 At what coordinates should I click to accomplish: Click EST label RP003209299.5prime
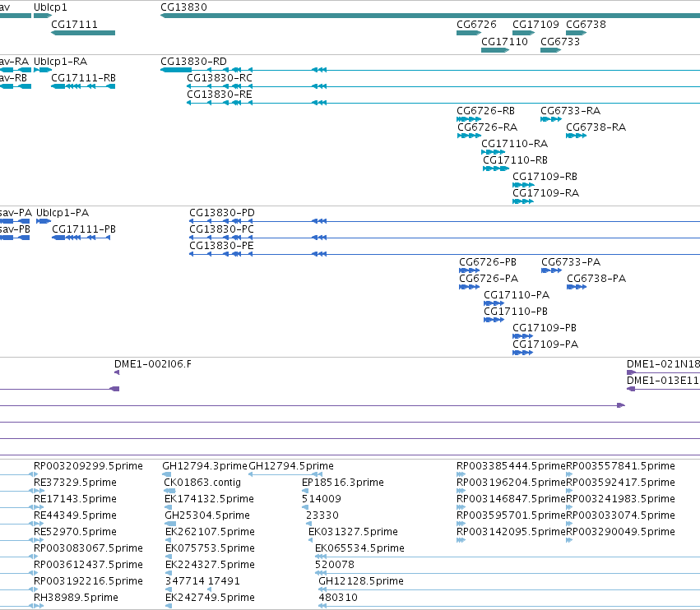(88, 466)
